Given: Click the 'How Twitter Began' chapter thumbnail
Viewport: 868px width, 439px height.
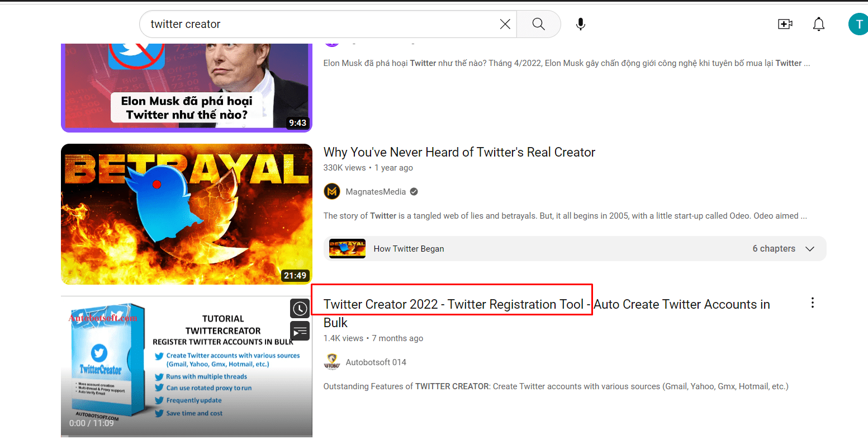Looking at the screenshot, I should click(x=347, y=249).
